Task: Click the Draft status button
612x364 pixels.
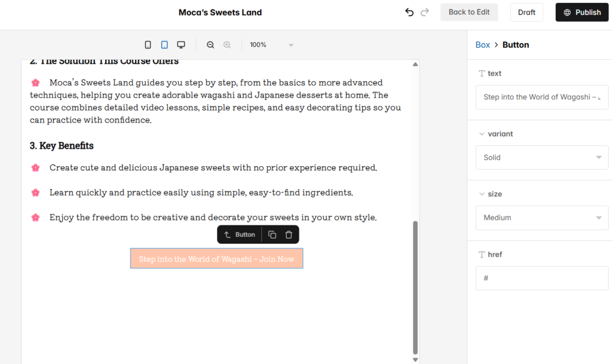Action: (x=527, y=12)
